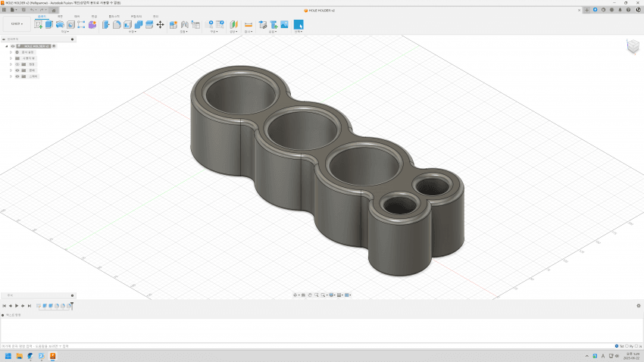Select the Py radio button in the text commands bar
The height and width of the screenshot is (362, 644).
627,346
